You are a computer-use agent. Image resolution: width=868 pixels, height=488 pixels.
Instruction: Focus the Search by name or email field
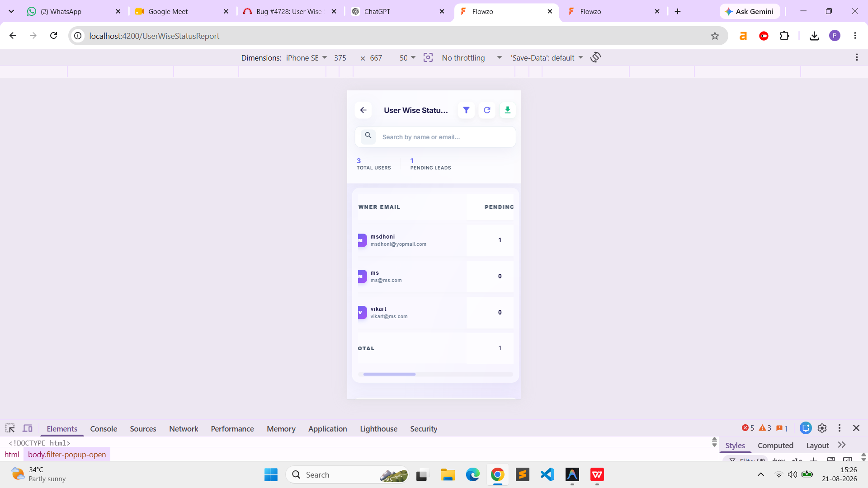pos(435,137)
